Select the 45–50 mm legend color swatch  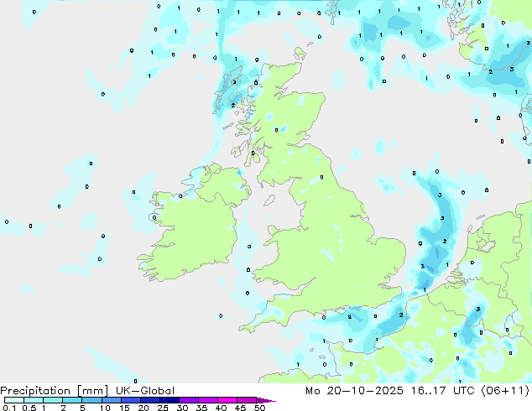(247, 400)
